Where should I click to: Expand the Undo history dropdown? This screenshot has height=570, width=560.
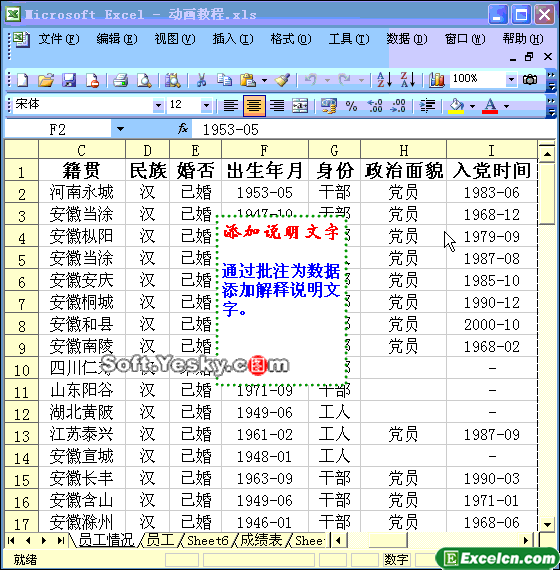click(x=327, y=80)
